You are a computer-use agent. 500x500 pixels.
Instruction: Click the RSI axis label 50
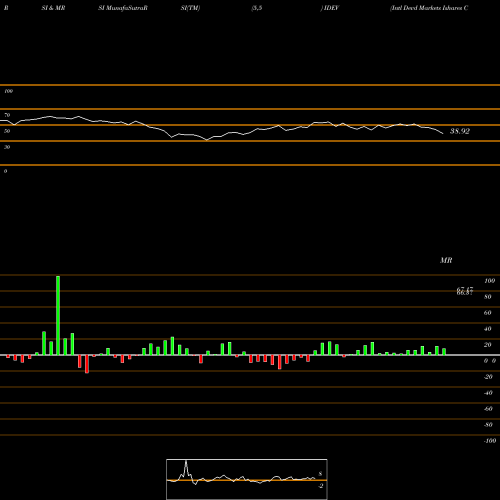click(x=7, y=131)
